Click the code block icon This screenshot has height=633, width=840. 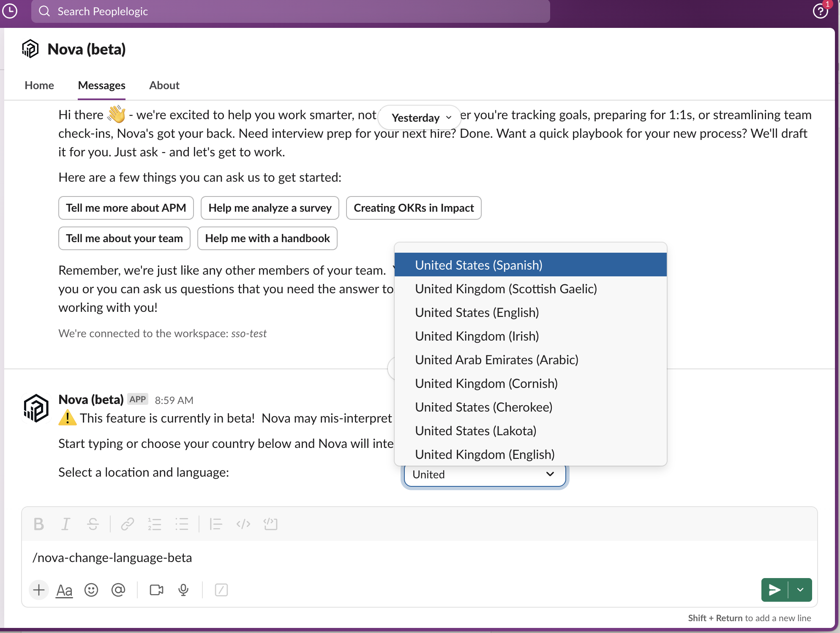[270, 524]
